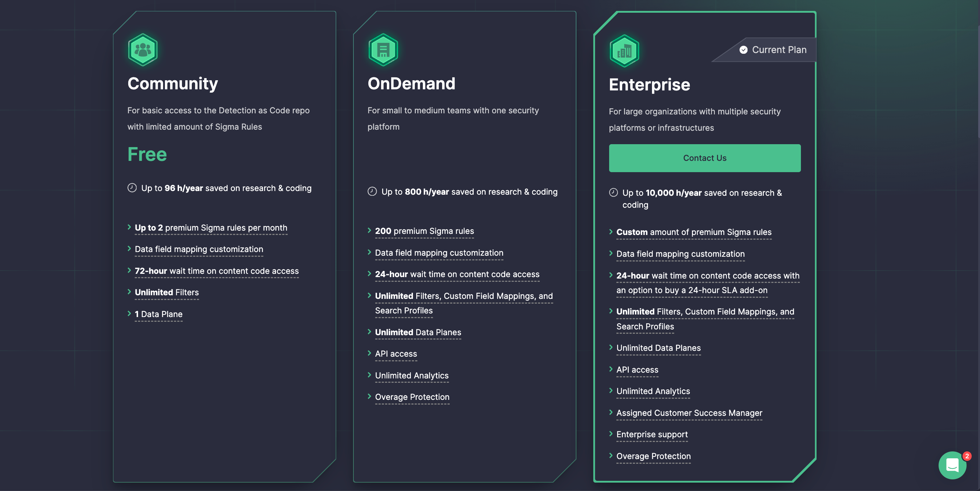Click "Assigned Customer Success Manager" feature
The image size is (980, 491).
pyautogui.click(x=689, y=413)
